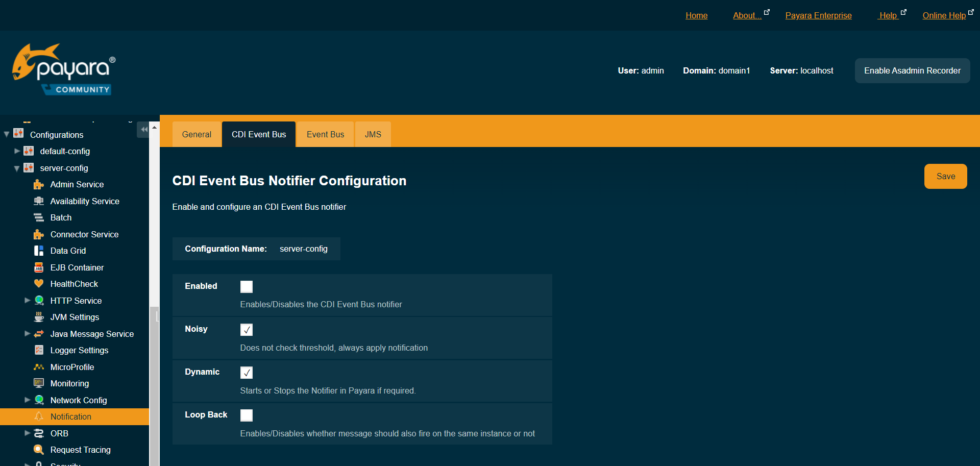Click the Data Grid icon in sidebar
Viewport: 980px width, 466px height.
pos(39,251)
